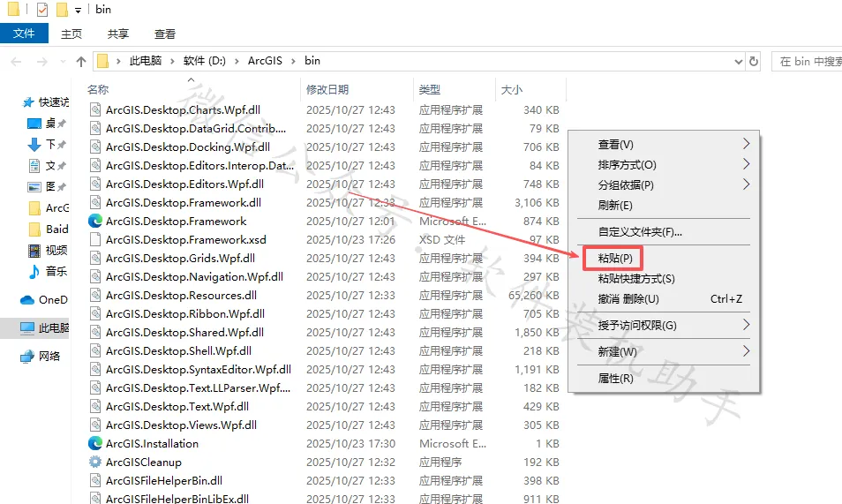Viewport: 842px width, 504px height.
Task: Select desktop icon in navigation pane
Action: [x=34, y=124]
